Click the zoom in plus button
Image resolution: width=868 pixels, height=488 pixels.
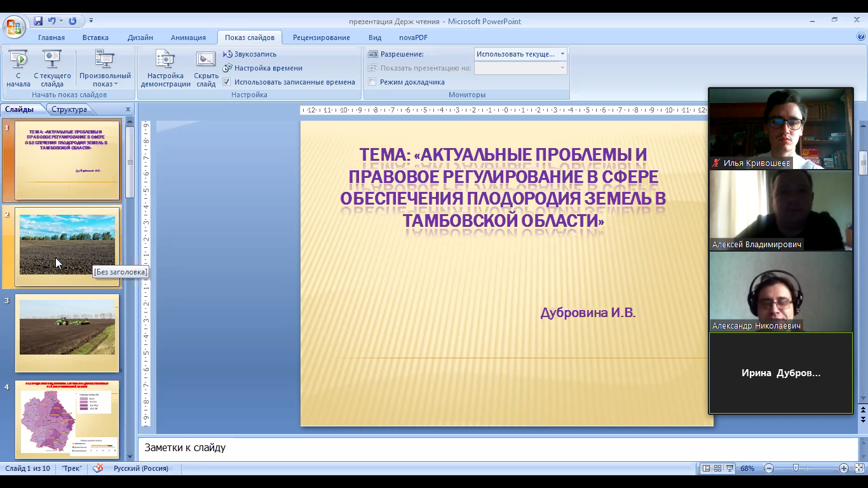point(844,468)
